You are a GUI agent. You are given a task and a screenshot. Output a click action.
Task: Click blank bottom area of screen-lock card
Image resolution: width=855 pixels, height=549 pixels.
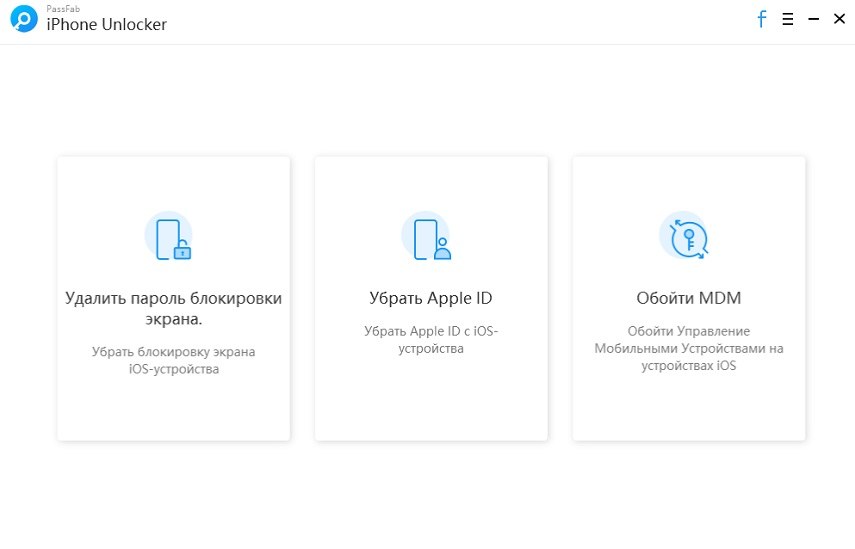pos(173,410)
